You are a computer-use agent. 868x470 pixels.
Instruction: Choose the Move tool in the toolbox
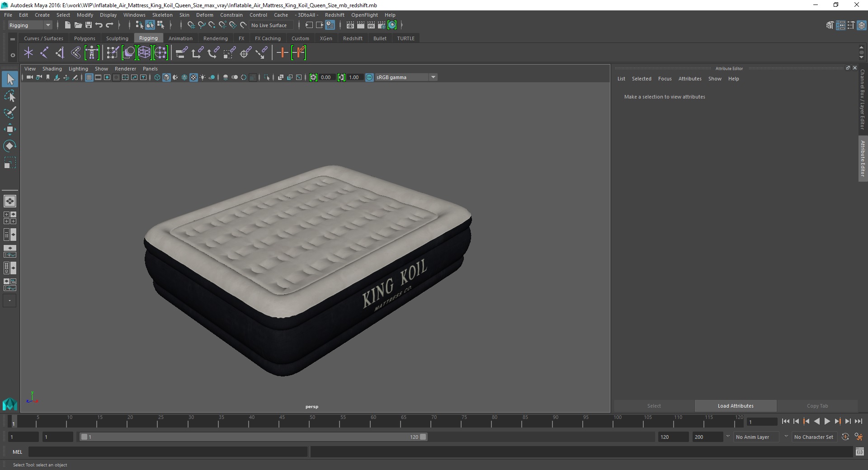point(9,129)
